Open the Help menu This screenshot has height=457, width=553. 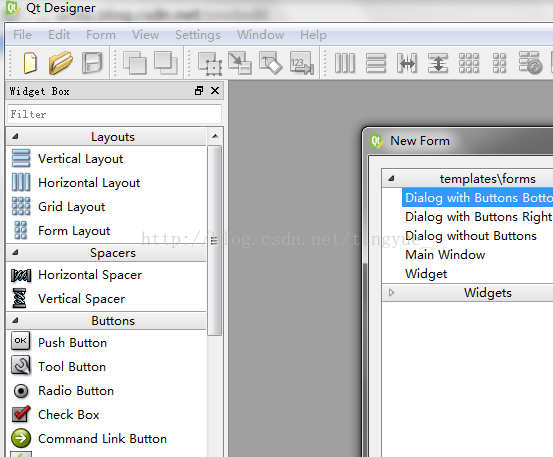pos(313,35)
